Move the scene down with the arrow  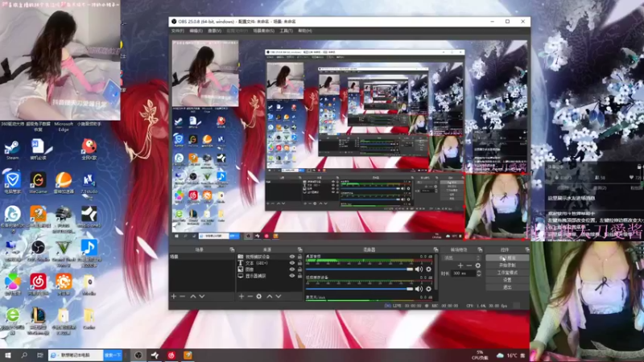(202, 296)
